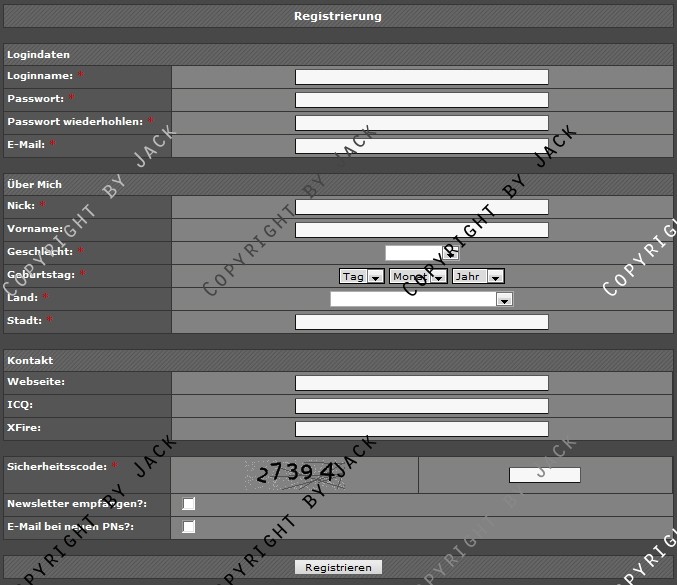Click the security code entry field

[x=544, y=475]
